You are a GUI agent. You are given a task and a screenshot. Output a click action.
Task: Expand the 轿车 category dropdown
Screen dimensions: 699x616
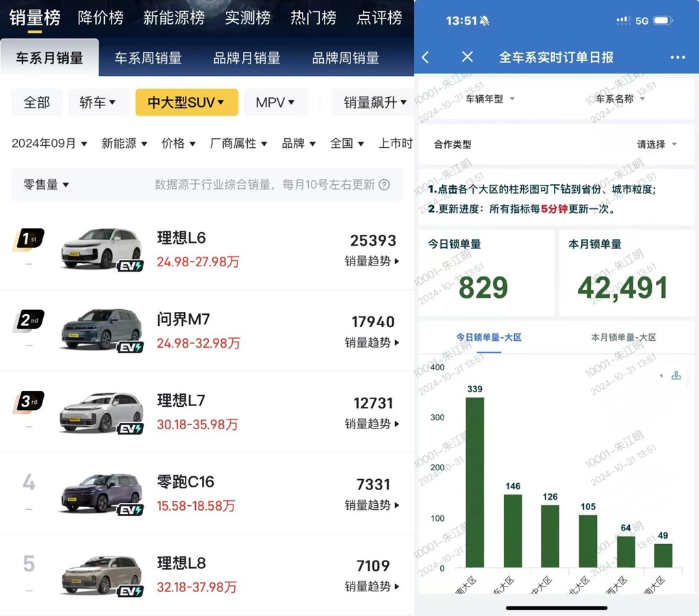(98, 103)
